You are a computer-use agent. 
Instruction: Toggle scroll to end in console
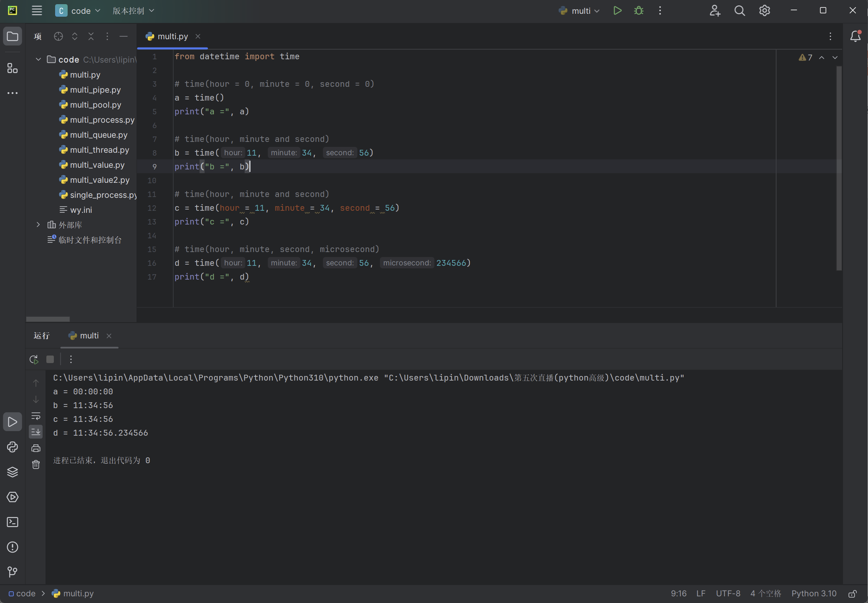point(36,432)
